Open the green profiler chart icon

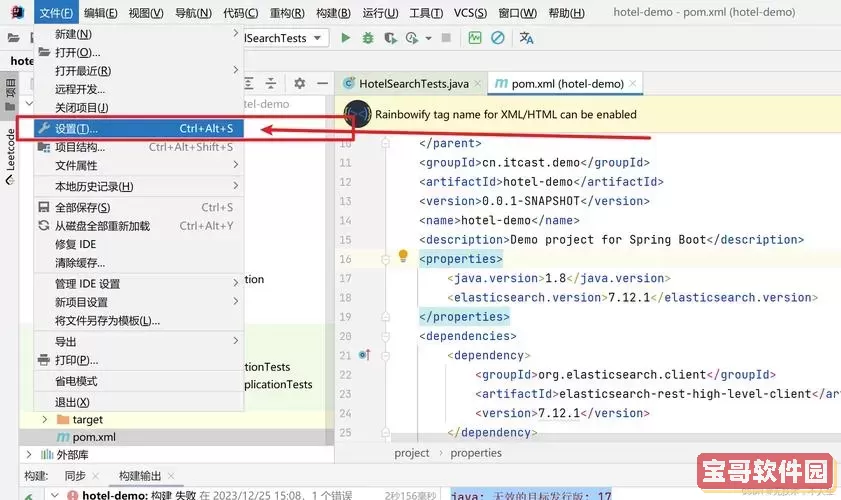tap(475, 38)
